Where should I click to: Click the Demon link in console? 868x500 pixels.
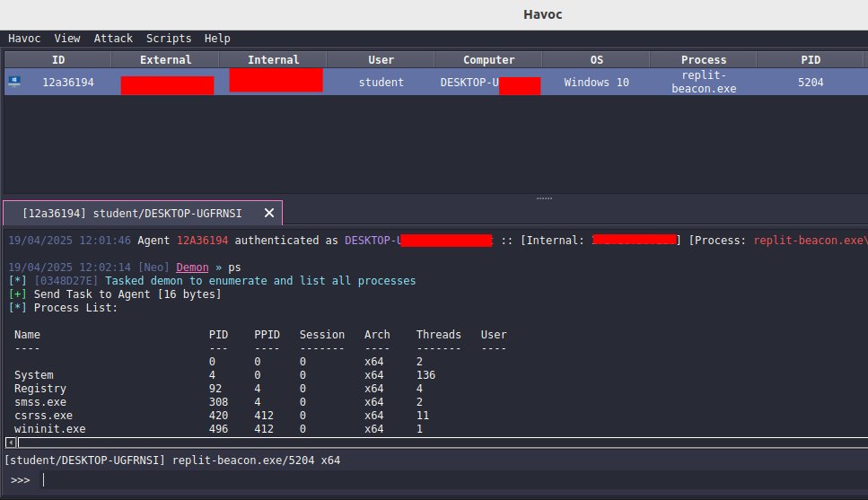click(192, 267)
